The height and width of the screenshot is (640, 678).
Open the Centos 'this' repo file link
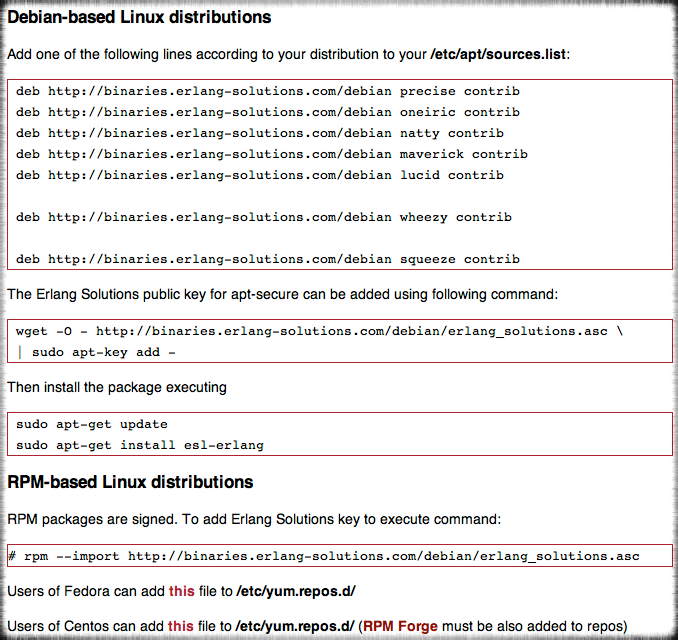coord(181,626)
